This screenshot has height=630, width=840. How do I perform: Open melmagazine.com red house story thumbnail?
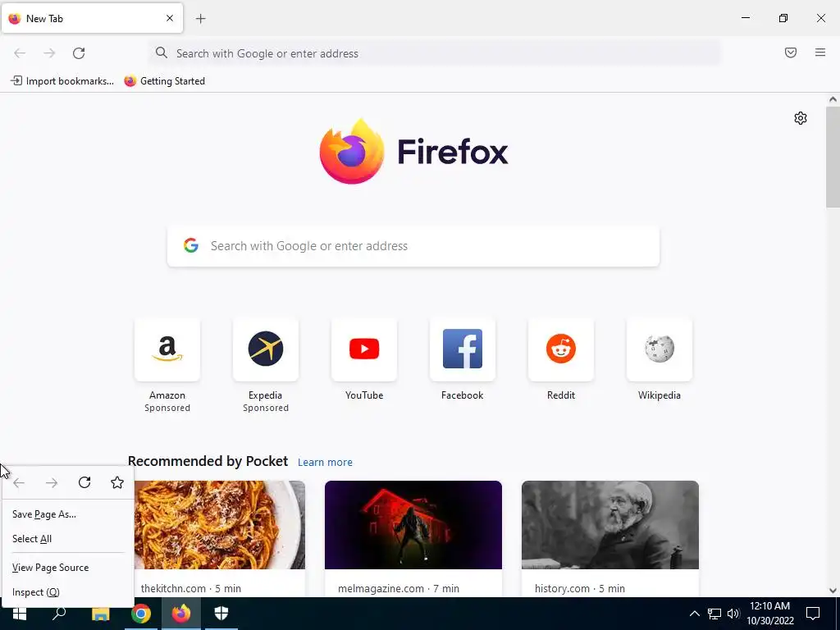pos(413,524)
